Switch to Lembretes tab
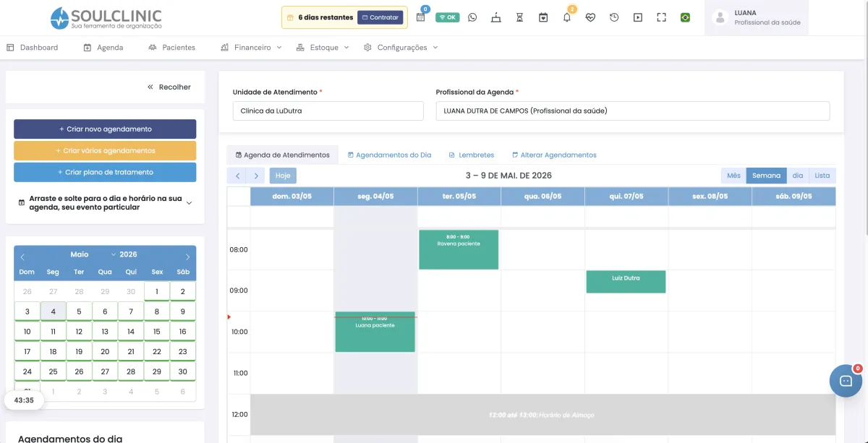Viewport: 868px width, 443px height. coord(471,155)
